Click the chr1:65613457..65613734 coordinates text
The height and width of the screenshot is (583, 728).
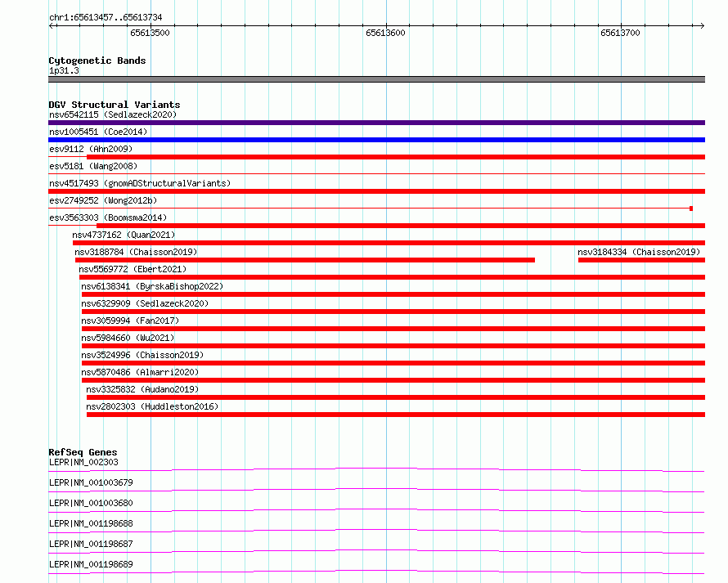click(106, 18)
